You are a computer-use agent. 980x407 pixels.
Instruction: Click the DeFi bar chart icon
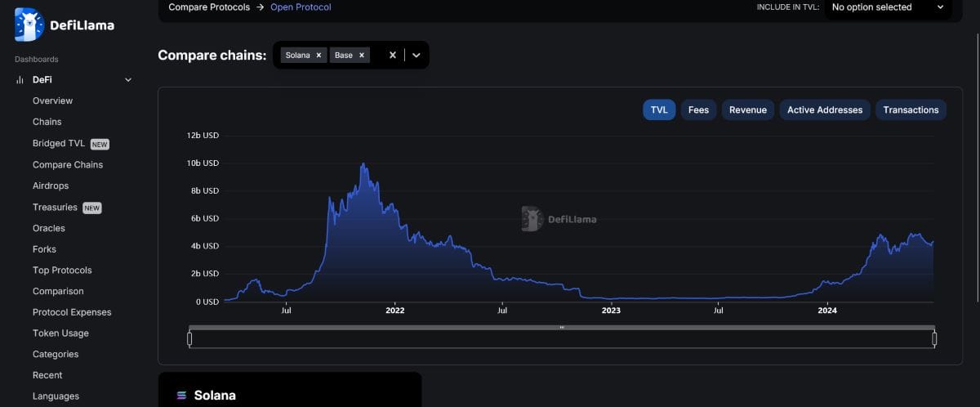20,80
